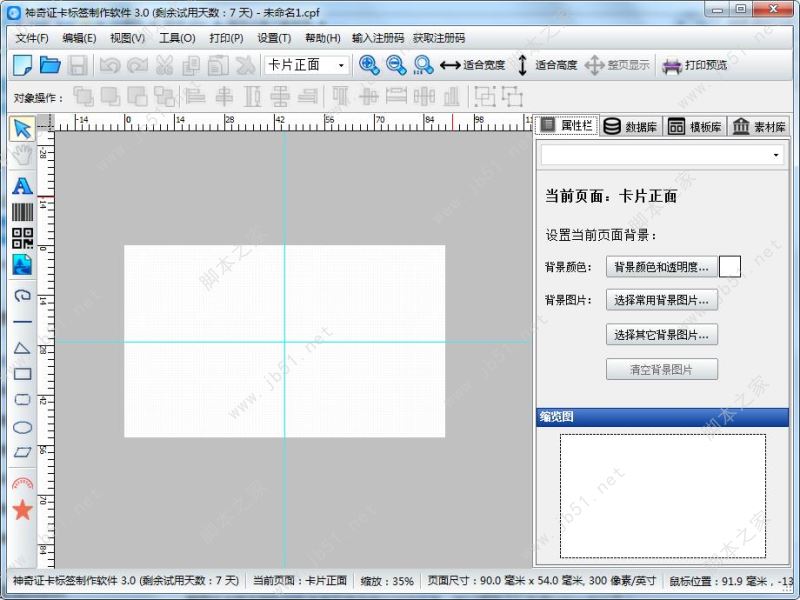
Task: Open the 工具(O) menu
Action: [x=177, y=38]
